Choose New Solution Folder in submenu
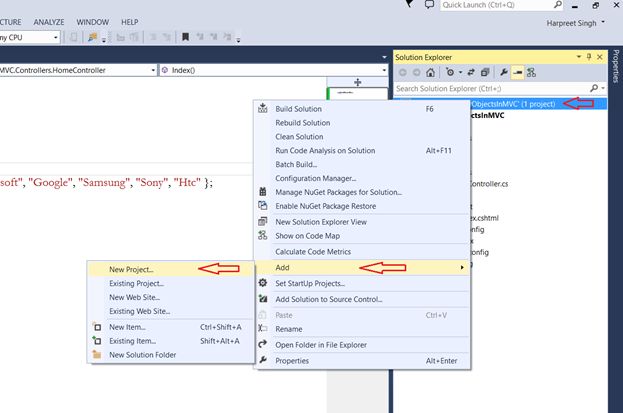623x413 pixels. coord(170,355)
